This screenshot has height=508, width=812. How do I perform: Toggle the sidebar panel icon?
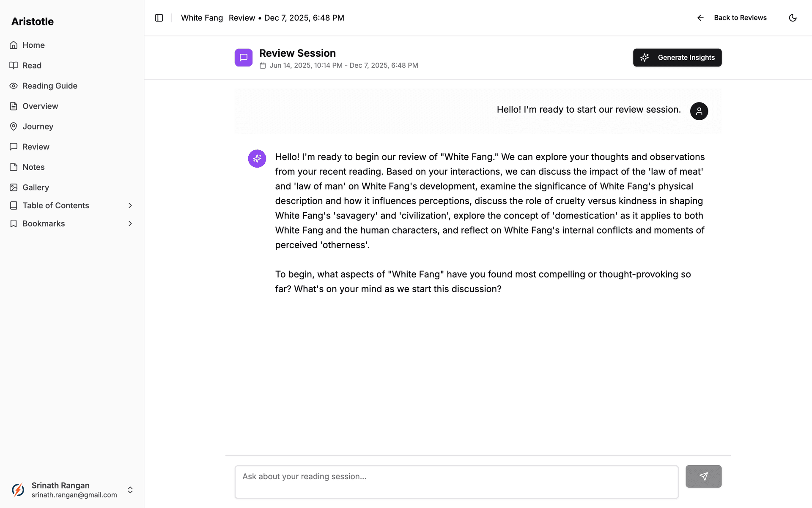(x=159, y=18)
